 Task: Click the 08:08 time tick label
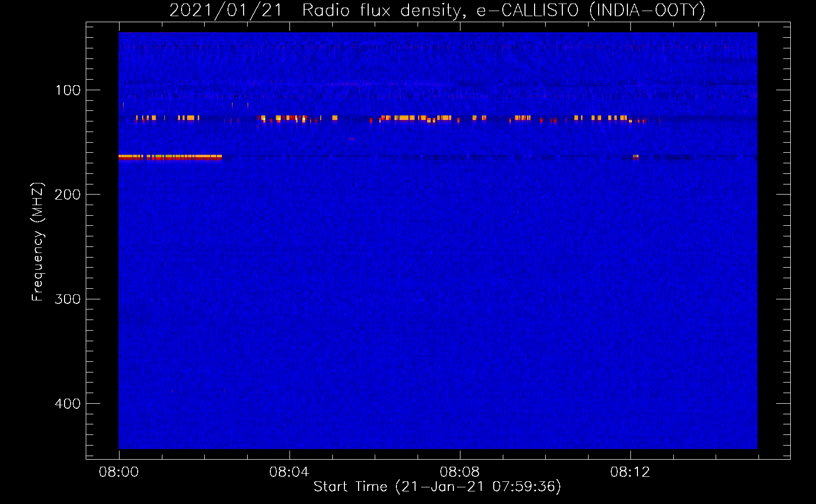(459, 472)
